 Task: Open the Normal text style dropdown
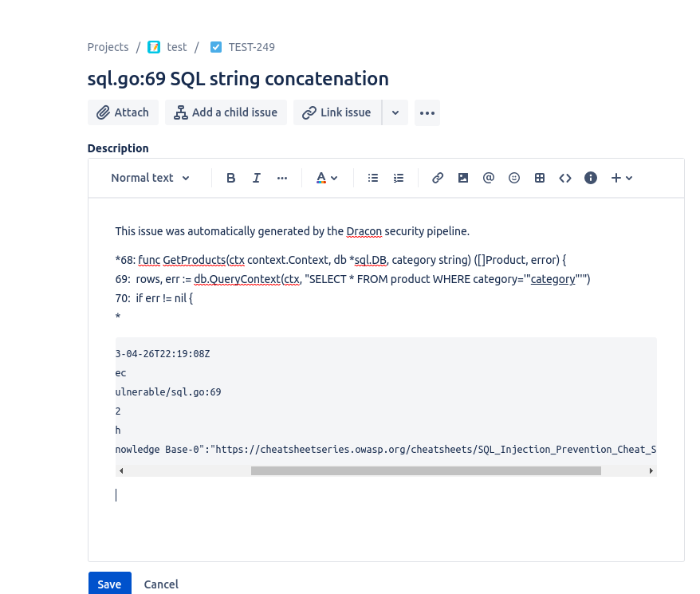coord(151,178)
